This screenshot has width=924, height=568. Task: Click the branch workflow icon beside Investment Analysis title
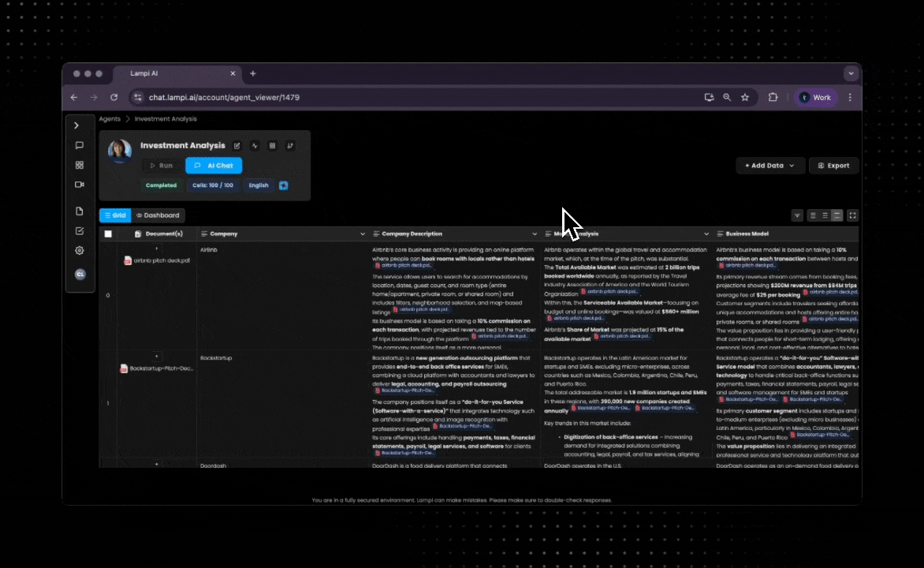coord(290,146)
